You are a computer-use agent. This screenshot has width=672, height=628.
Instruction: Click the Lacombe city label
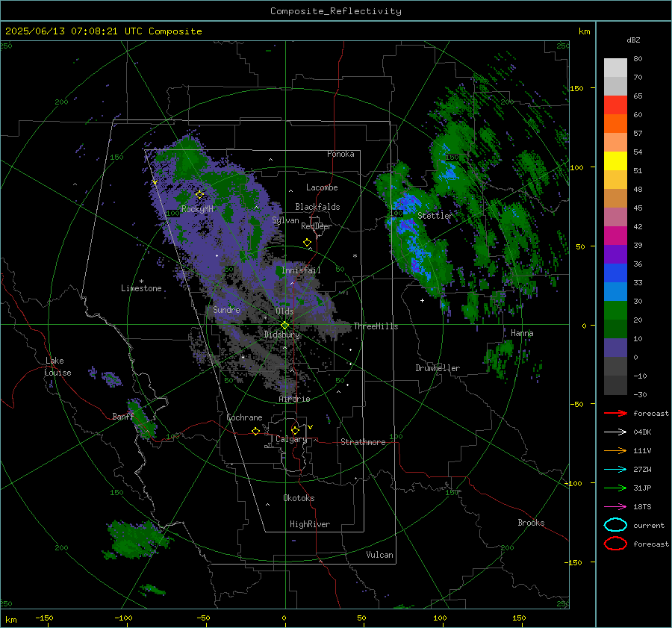point(322,187)
